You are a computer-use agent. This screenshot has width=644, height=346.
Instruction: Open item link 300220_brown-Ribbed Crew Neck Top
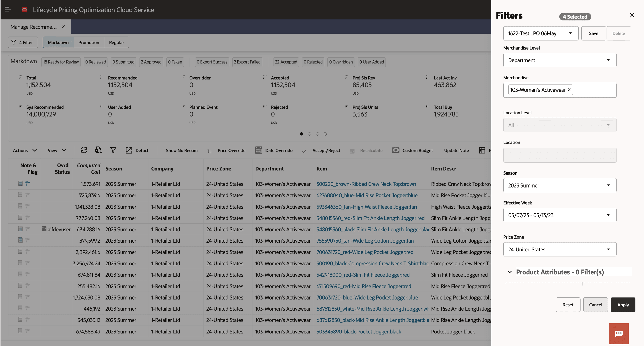point(366,184)
